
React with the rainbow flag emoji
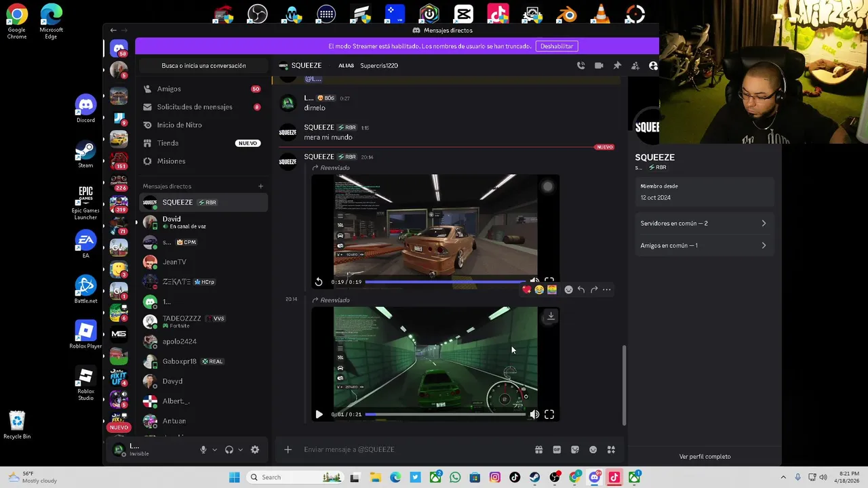552,289
